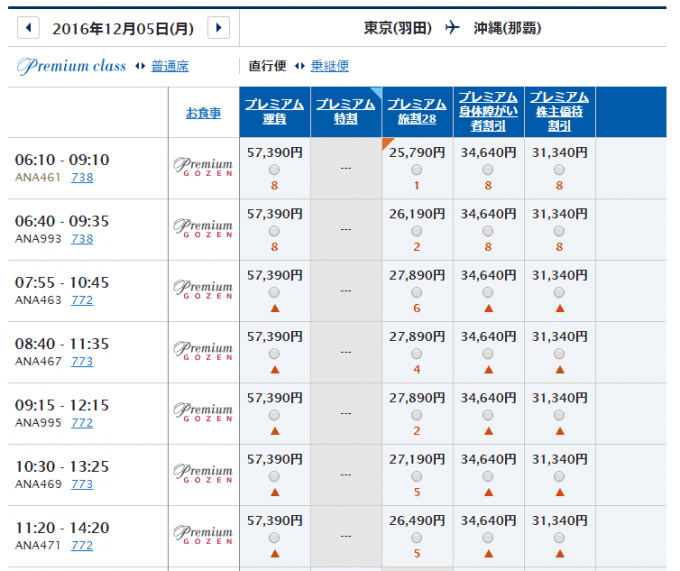Viewport: 680px width, 571px height.
Task: Open プレミアム運賃 fare column header
Action: 275,111
